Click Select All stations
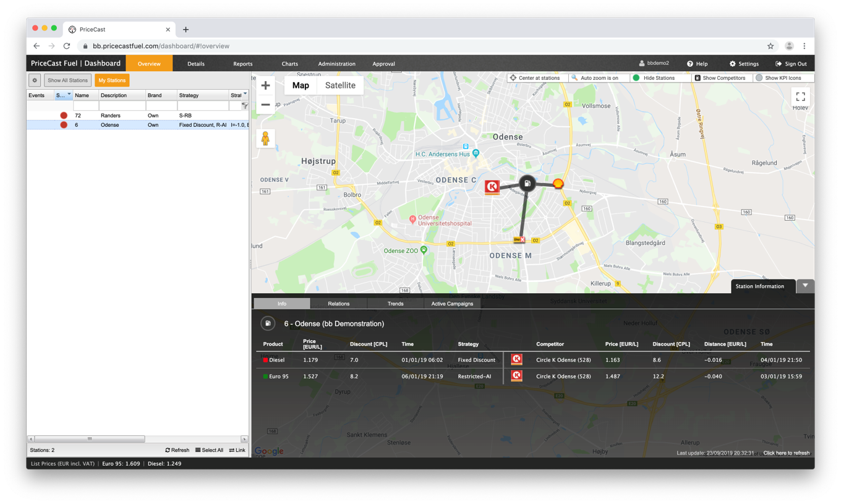The image size is (841, 504). click(x=209, y=450)
